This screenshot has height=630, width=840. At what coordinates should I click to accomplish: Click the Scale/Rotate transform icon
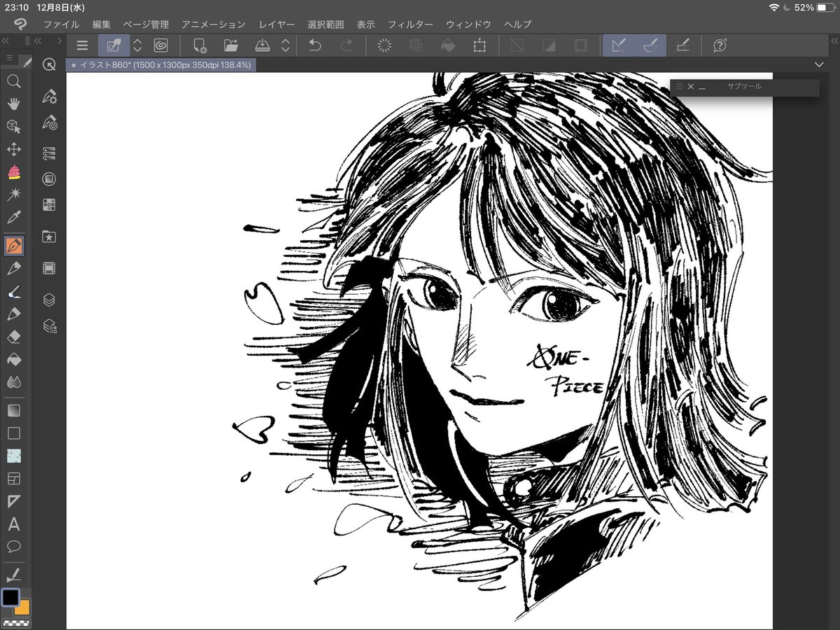[479, 45]
